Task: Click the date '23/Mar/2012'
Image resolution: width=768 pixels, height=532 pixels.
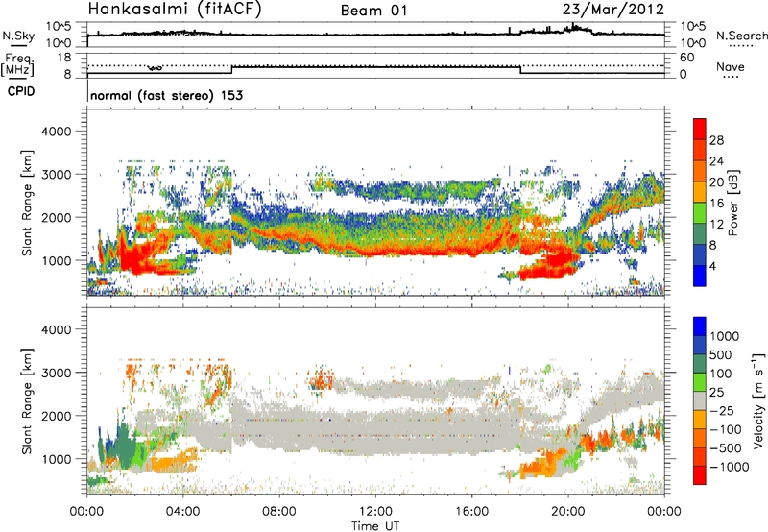Action: coord(612,10)
